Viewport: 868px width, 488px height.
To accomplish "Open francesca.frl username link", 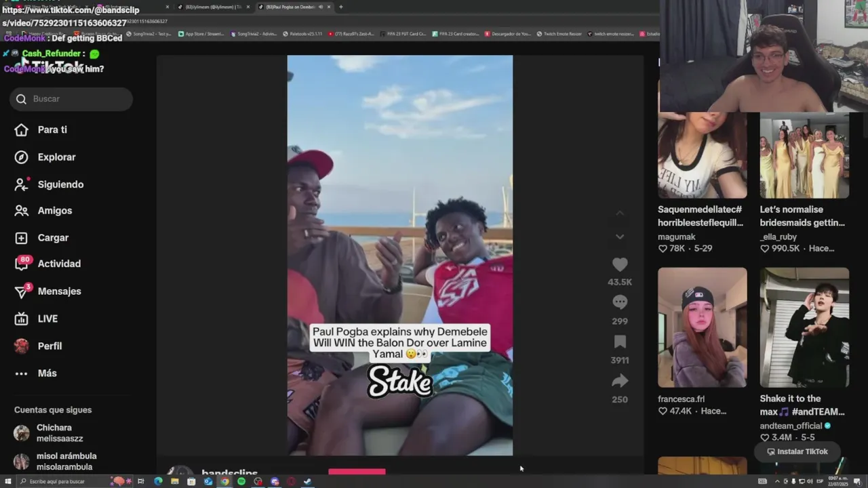I will (682, 399).
